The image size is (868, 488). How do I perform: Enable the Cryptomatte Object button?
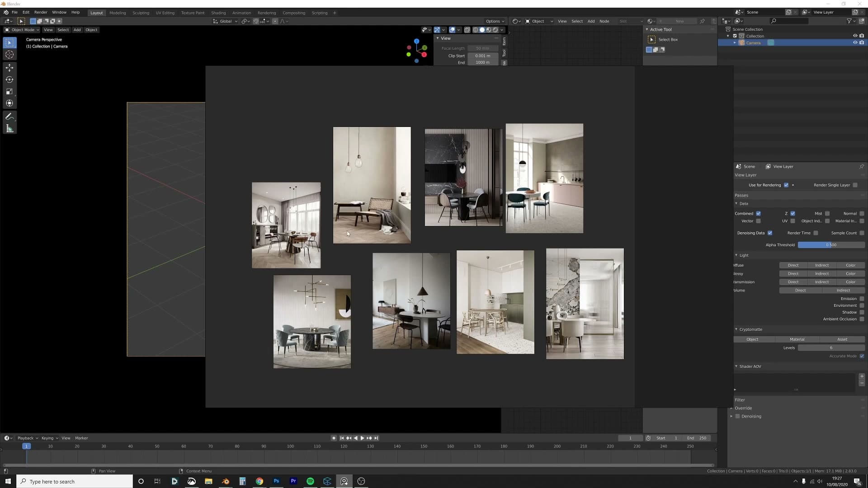coord(754,339)
